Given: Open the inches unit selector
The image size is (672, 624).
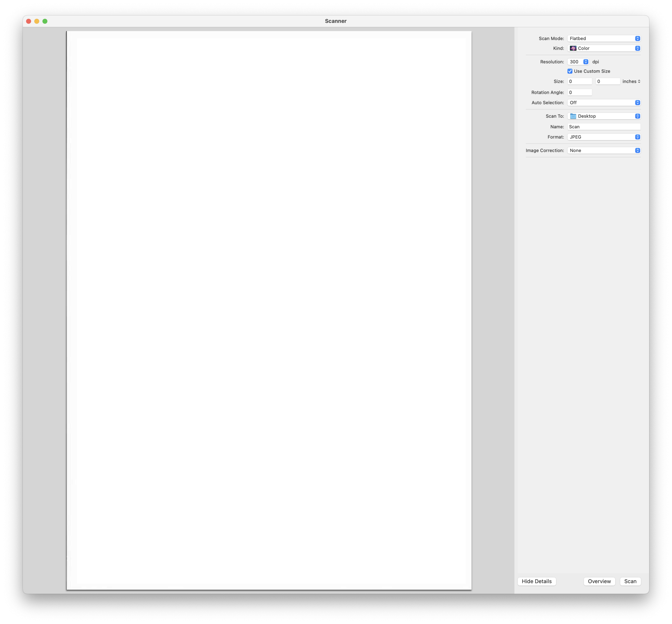Looking at the screenshot, I should [x=631, y=81].
